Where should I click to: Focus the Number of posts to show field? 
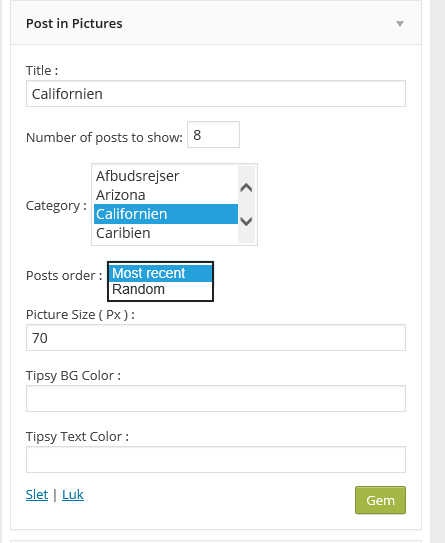pos(213,135)
